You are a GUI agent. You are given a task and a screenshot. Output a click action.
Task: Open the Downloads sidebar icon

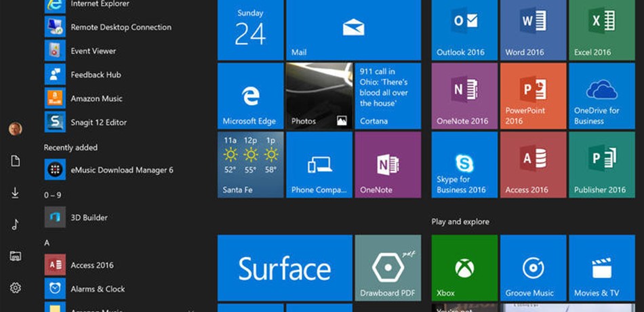click(x=15, y=193)
